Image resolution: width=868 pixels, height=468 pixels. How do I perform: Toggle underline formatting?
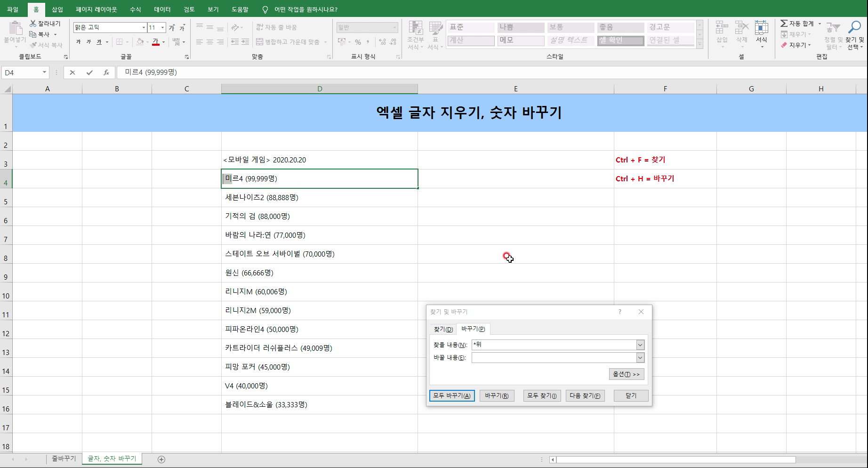[99, 42]
